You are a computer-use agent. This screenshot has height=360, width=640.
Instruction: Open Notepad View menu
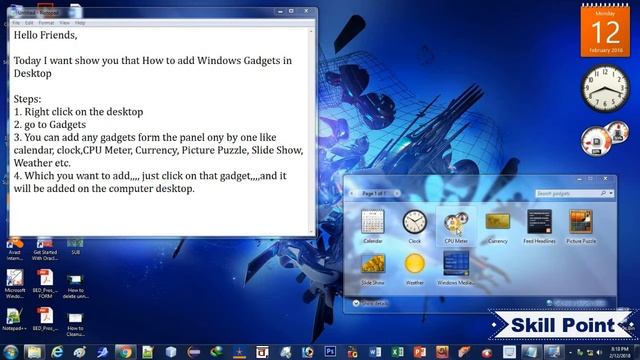pyautogui.click(x=64, y=23)
